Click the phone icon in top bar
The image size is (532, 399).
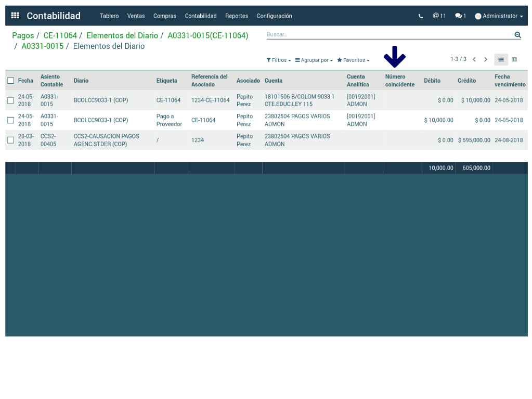(421, 16)
